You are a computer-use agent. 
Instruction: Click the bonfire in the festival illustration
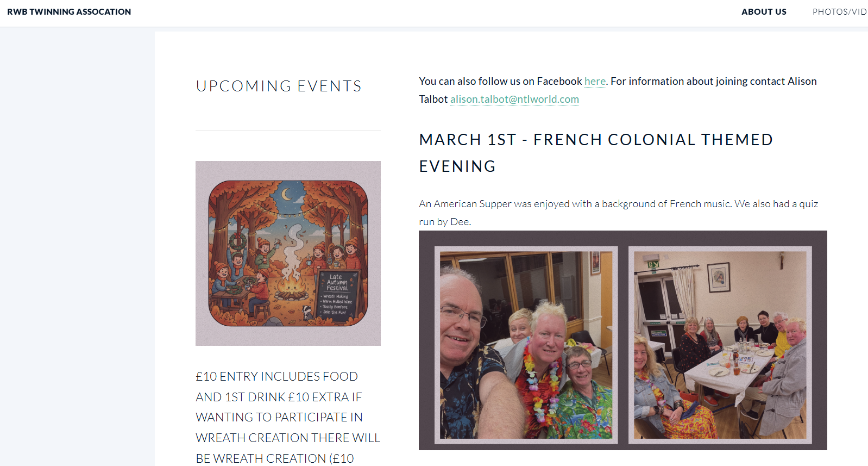point(291,287)
